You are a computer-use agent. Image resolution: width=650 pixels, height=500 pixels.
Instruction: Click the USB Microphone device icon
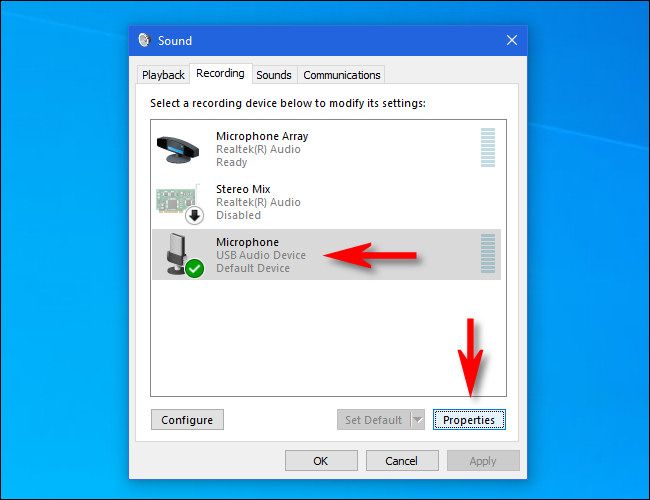click(x=177, y=254)
